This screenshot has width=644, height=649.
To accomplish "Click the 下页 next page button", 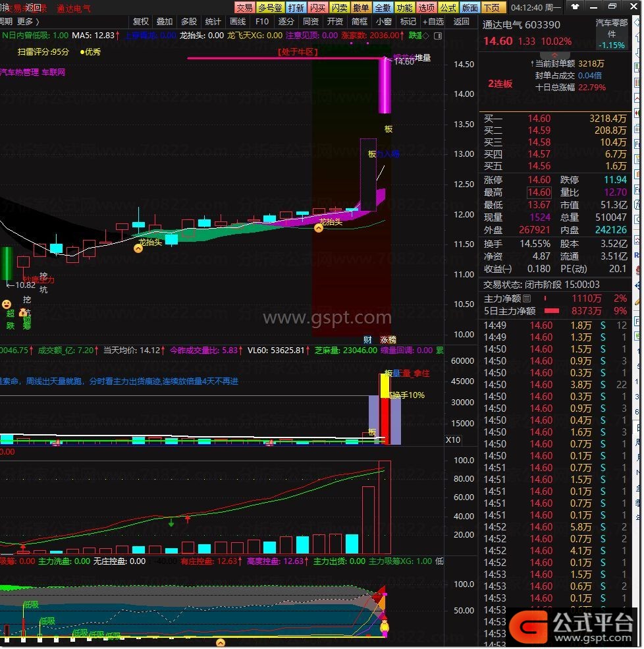I will pyautogui.click(x=491, y=8).
